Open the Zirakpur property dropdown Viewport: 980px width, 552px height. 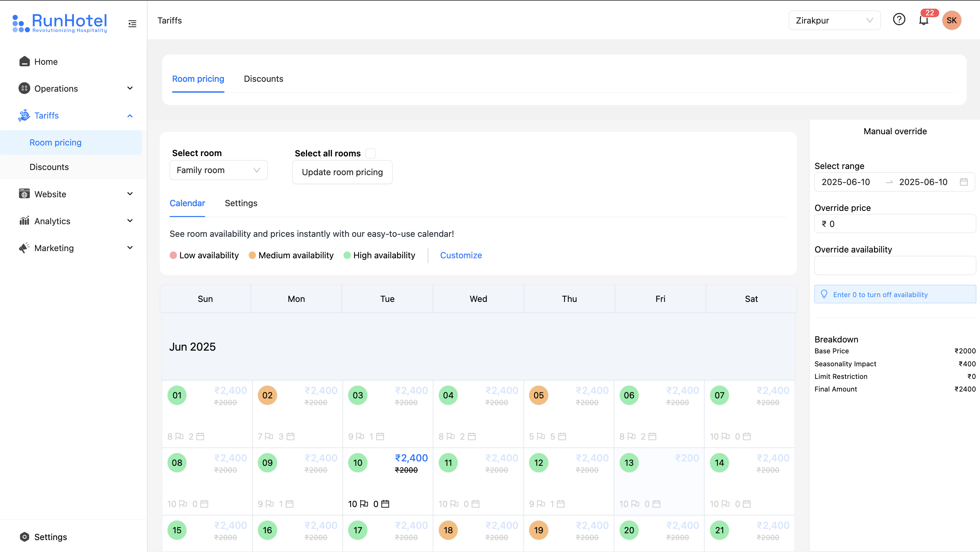click(834, 20)
